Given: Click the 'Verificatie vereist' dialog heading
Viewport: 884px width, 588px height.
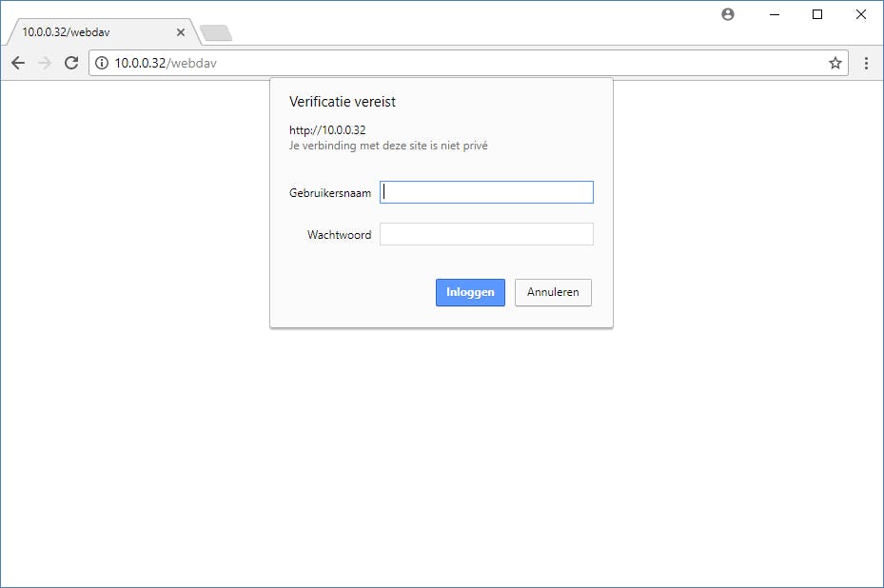Looking at the screenshot, I should pyautogui.click(x=343, y=102).
